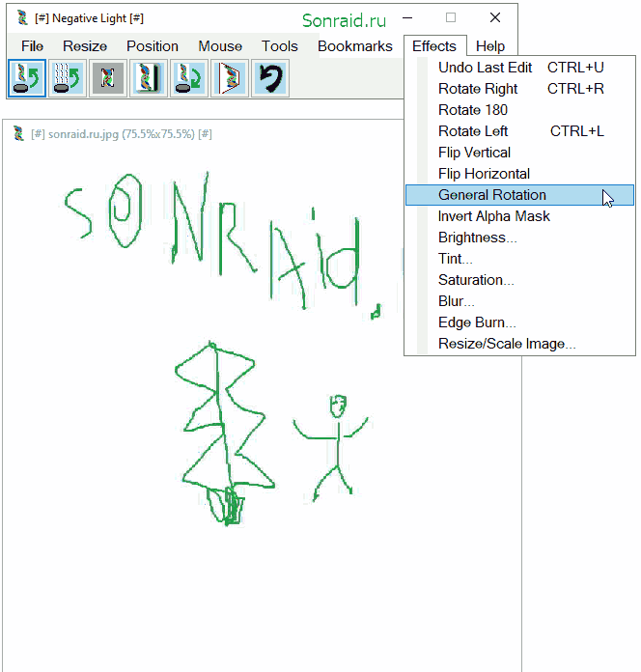The height and width of the screenshot is (672, 641).
Task: Click the black undo arrow toolbar icon
Action: tap(270, 78)
